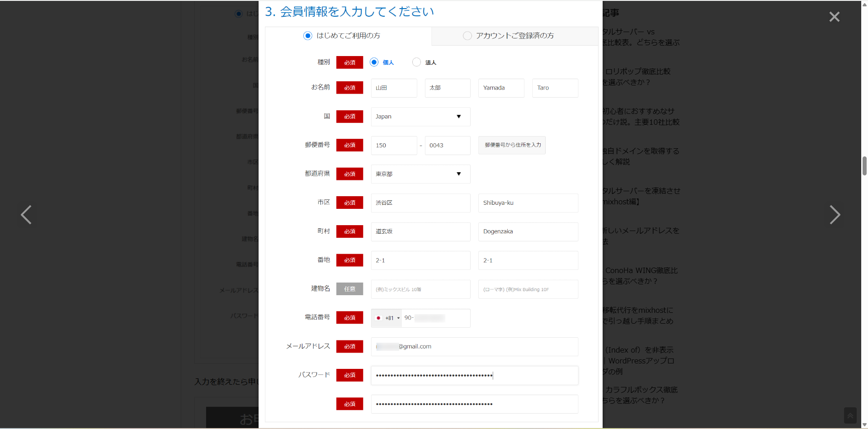Expand the 東京都 prefecture dropdown
This screenshot has width=868, height=429.
420,174
